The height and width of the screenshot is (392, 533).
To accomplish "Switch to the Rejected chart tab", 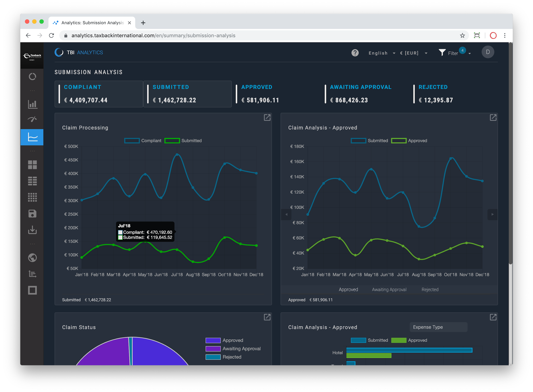I will click(430, 290).
